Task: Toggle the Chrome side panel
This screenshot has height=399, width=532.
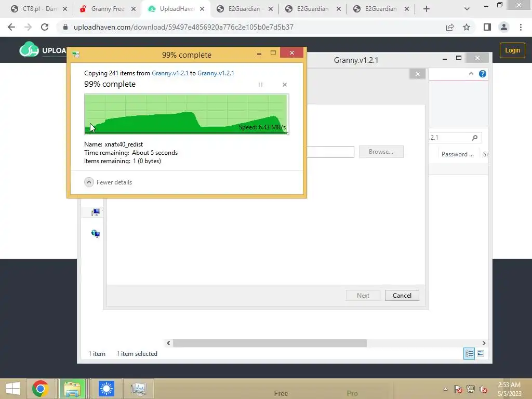Action: [487, 27]
